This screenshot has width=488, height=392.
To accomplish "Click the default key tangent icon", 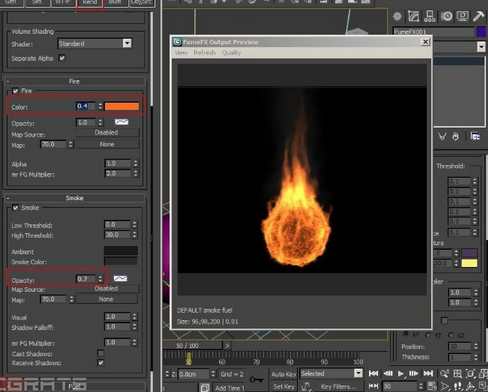I will coord(306,386).
